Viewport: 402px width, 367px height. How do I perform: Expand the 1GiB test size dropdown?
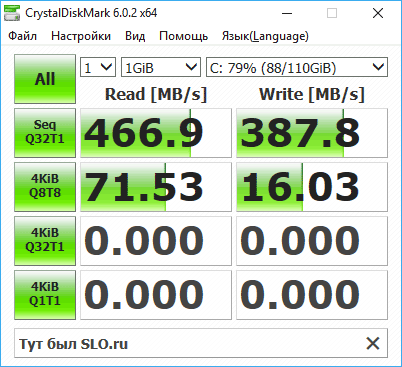click(161, 67)
